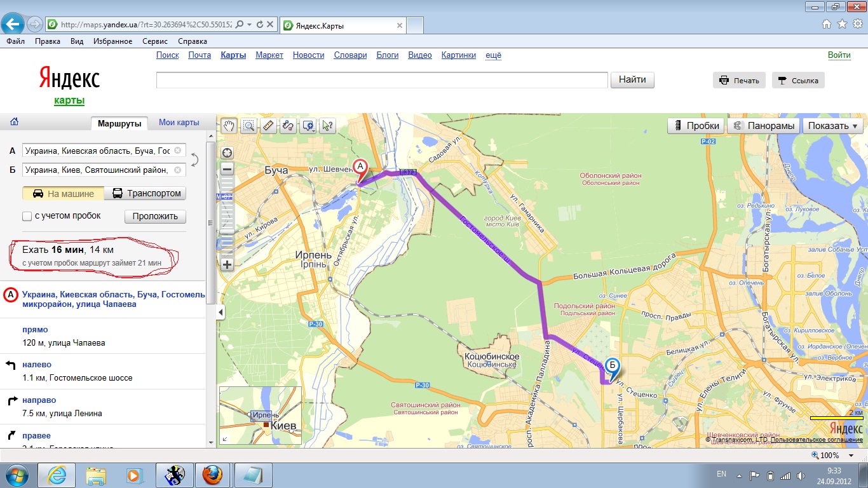Image resolution: width=868 pixels, height=488 pixels.
Task: Open the Картинки link
Action: 458,55
